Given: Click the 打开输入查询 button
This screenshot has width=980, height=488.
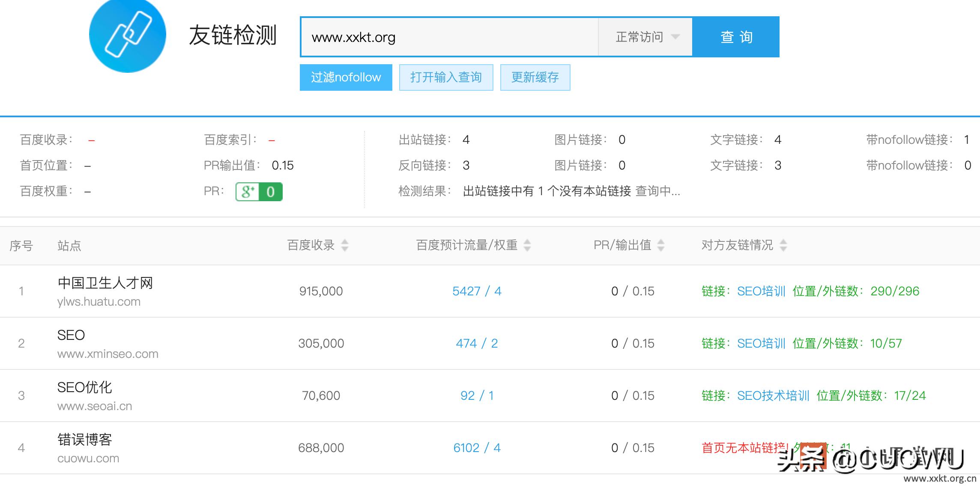Looking at the screenshot, I should click(446, 77).
